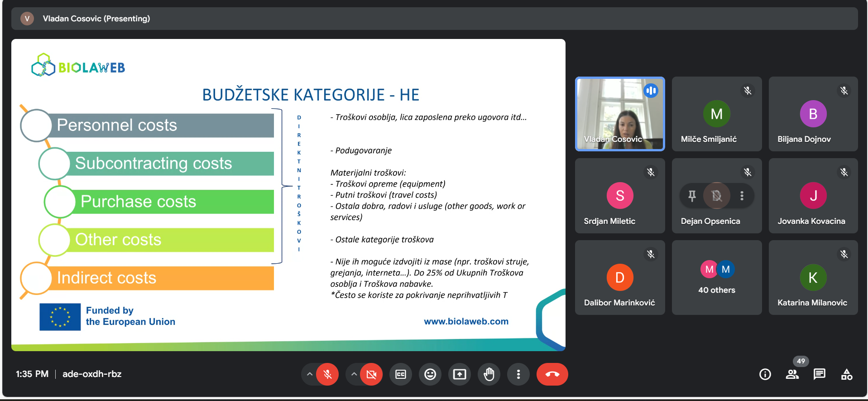Open the chat messages panel
This screenshot has width=868, height=401.
[819, 374]
